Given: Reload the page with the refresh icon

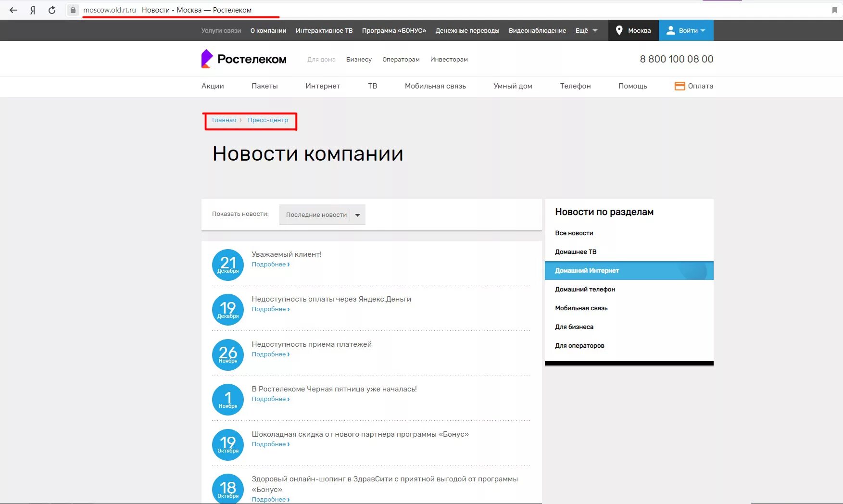Looking at the screenshot, I should click(52, 10).
